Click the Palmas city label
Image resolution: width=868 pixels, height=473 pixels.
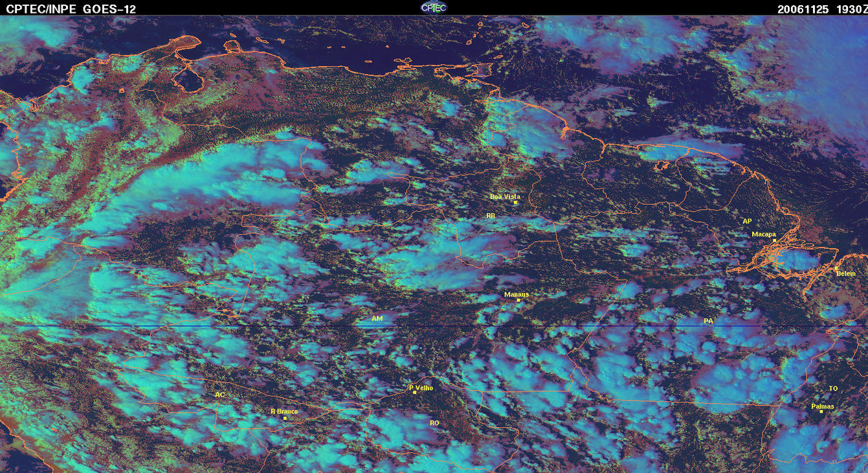click(823, 406)
